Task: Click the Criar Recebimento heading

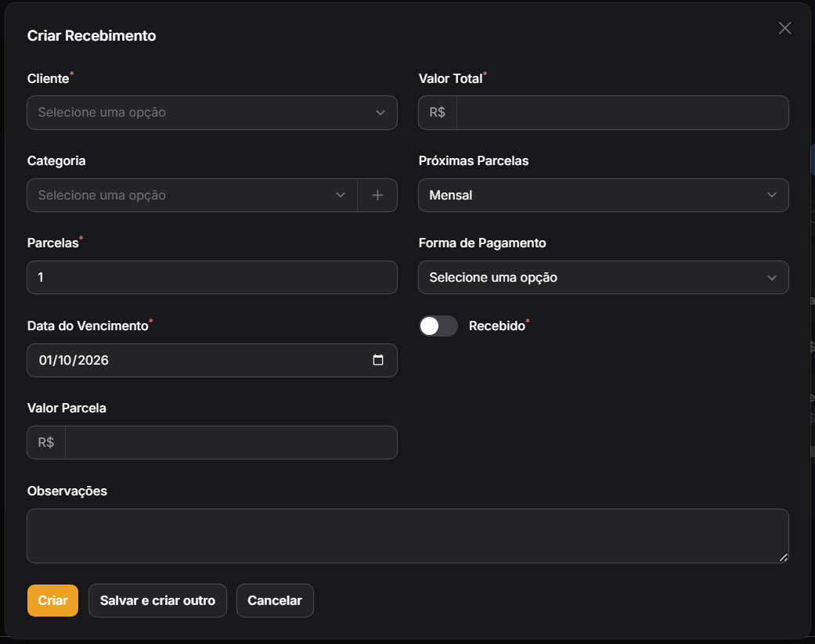Action: point(92,35)
